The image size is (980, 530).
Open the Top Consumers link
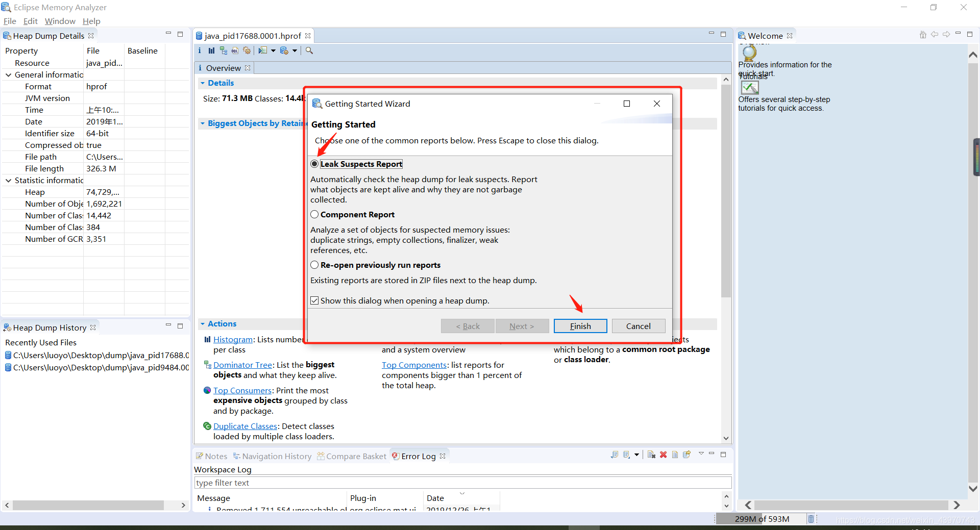[242, 390]
